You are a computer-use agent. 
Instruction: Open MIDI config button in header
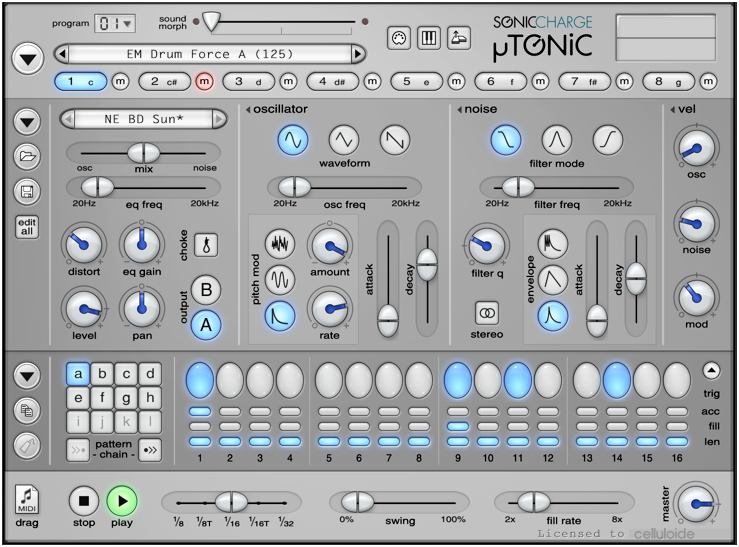[399, 38]
